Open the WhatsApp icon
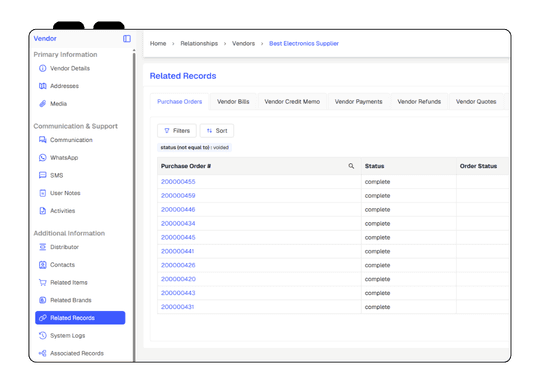This screenshot has width=540, height=384. click(x=42, y=157)
